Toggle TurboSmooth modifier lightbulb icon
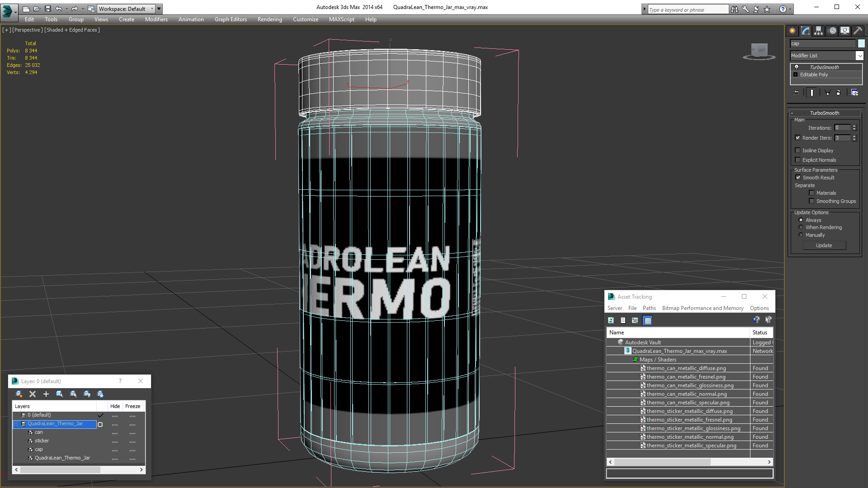868x488 pixels. pyautogui.click(x=797, y=67)
